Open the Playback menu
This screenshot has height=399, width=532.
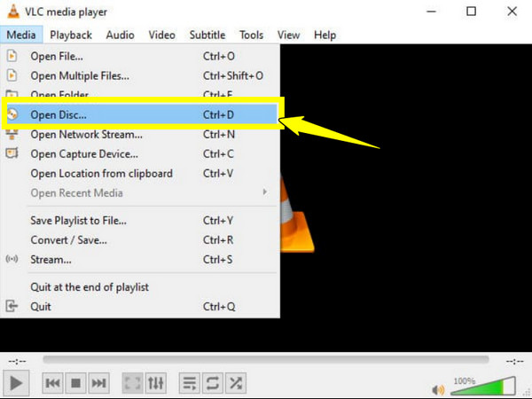[x=71, y=35]
